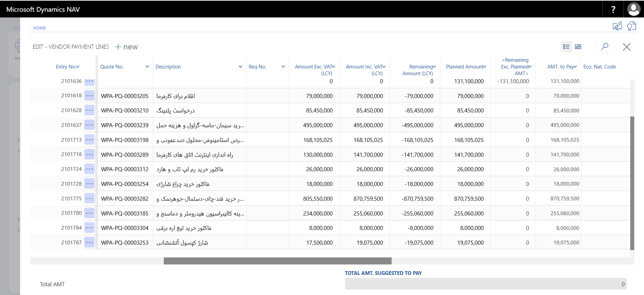
Task: Select quote WPA-PQ-00003289
Action: (x=125, y=155)
